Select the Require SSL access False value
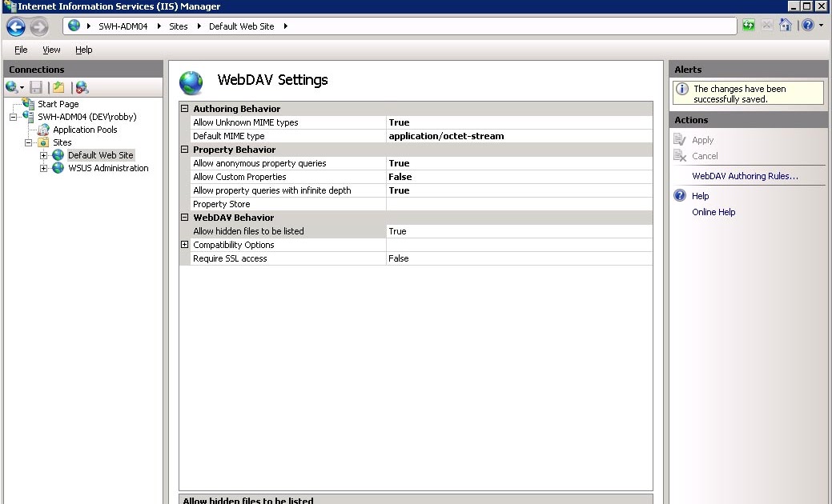832x504 pixels. (520, 258)
